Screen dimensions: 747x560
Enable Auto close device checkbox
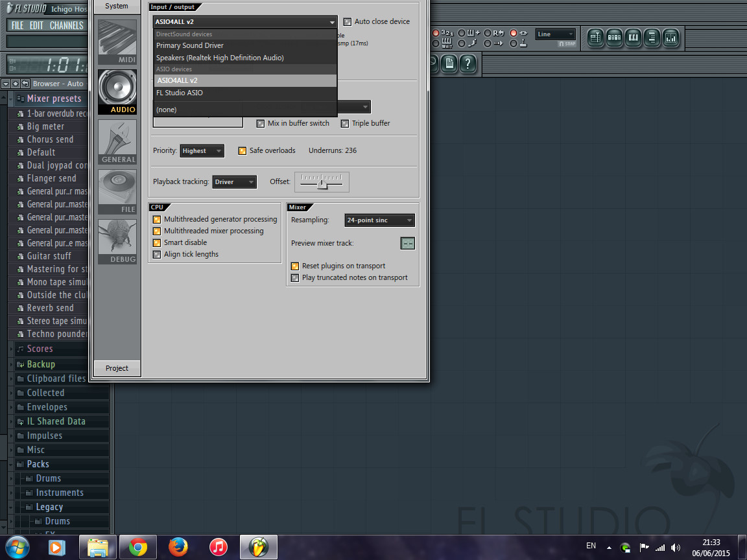pos(348,21)
